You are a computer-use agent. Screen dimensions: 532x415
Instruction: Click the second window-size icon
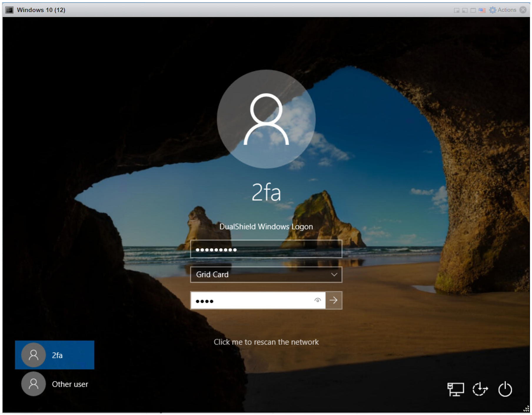tap(465, 10)
